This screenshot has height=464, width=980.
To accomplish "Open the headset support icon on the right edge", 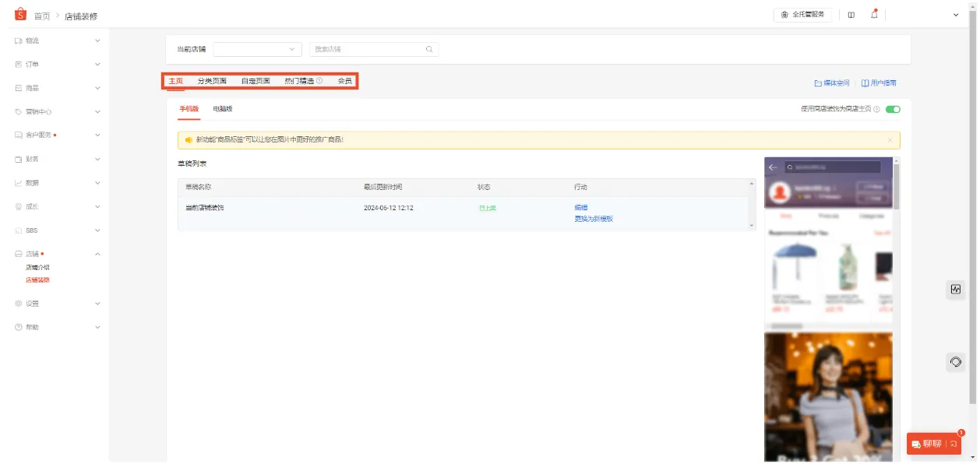I will click(956, 362).
